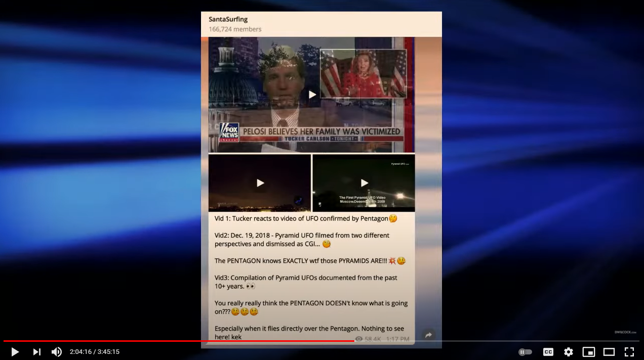This screenshot has height=360, width=644.
Task: Click the 166,724 members count
Action: click(235, 29)
